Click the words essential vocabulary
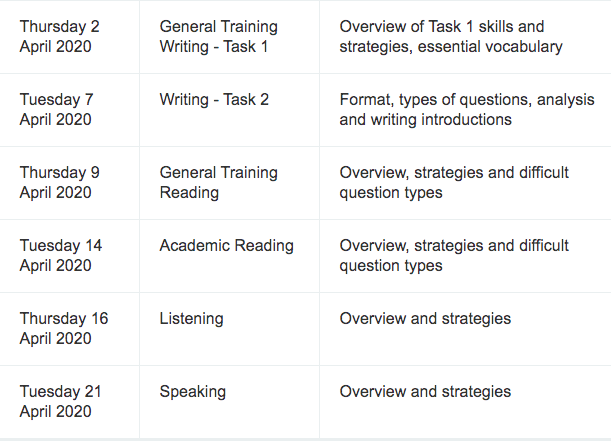Screen dimensions: 611x441 coord(490,47)
